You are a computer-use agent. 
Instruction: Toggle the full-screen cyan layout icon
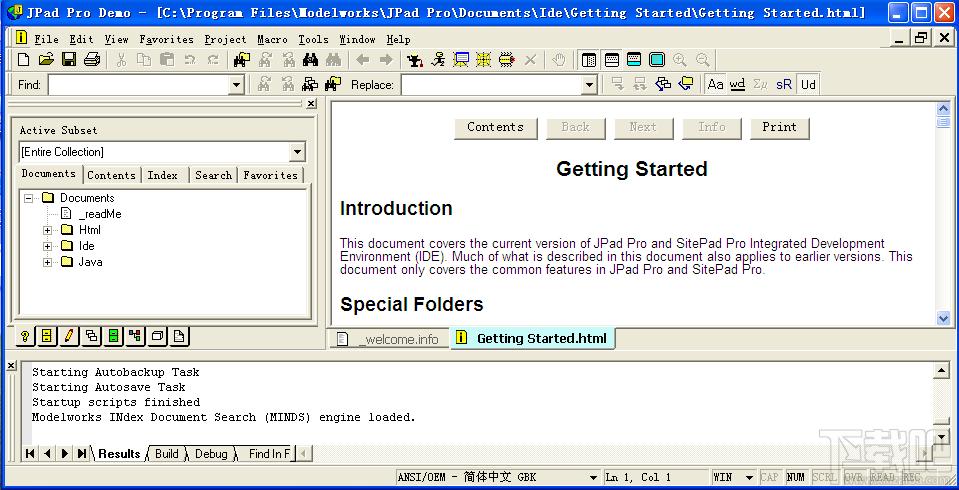[657, 59]
